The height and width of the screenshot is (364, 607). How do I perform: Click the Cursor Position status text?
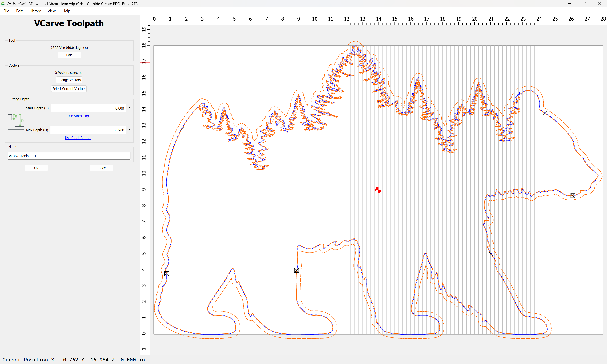tap(74, 360)
